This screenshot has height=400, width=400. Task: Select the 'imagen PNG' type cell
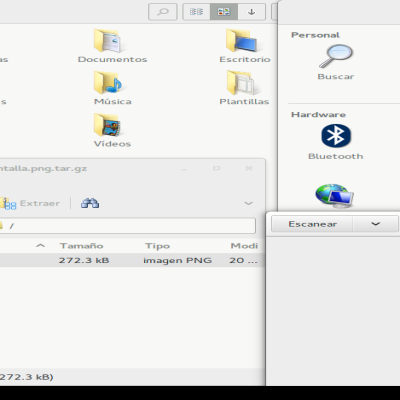(177, 260)
